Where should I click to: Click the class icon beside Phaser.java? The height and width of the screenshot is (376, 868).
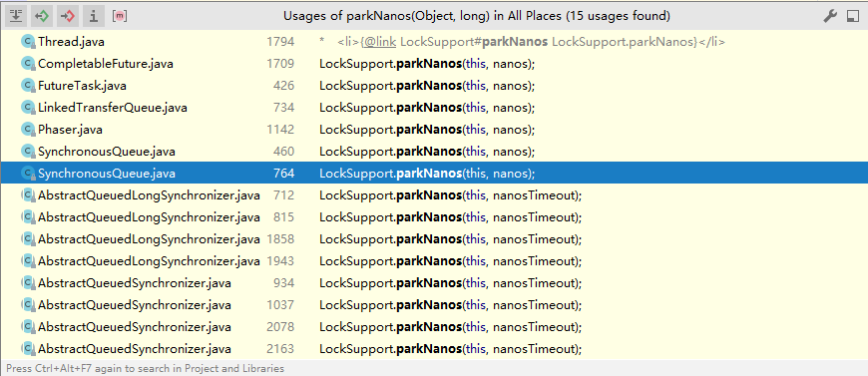[28, 130]
